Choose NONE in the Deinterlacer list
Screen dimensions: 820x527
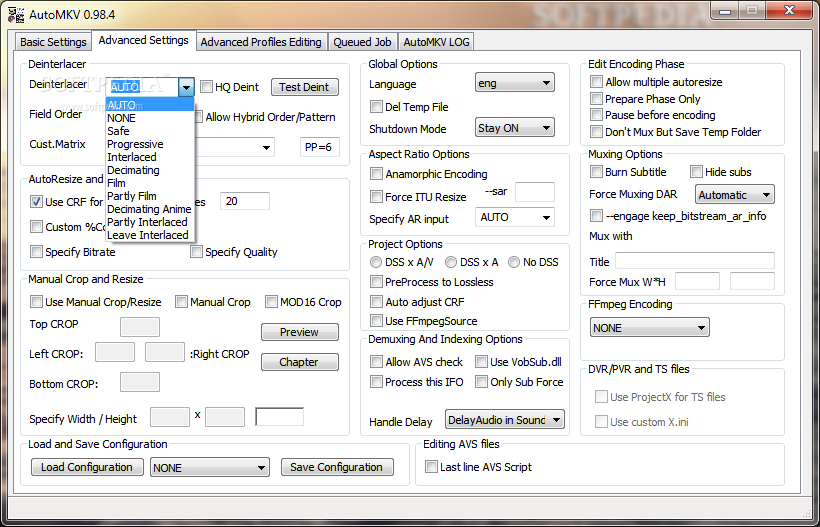150,118
